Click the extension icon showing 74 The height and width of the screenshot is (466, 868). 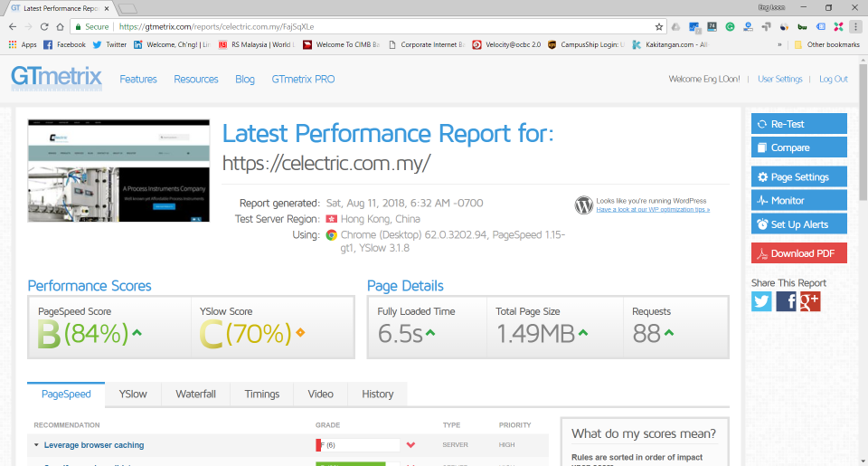[712, 26]
